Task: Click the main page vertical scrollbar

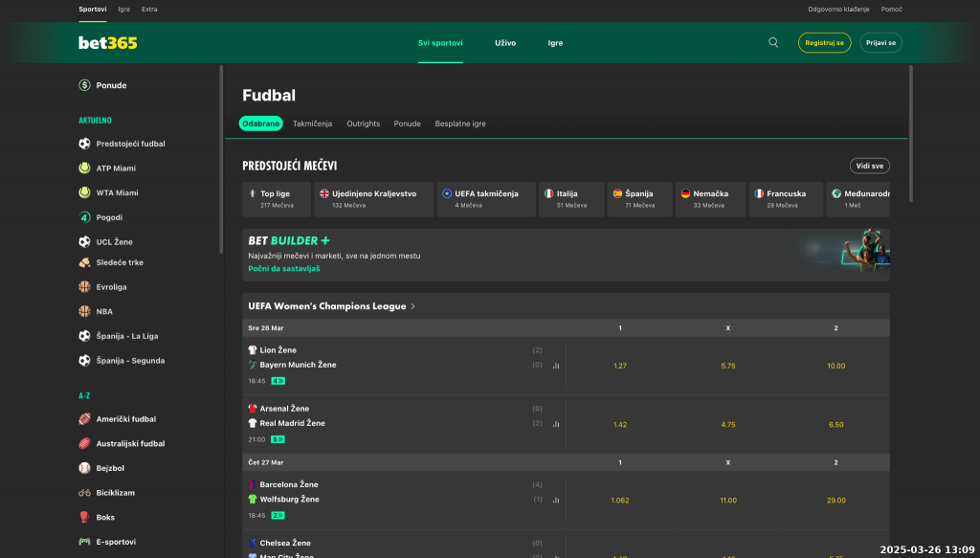Action: pos(911,133)
